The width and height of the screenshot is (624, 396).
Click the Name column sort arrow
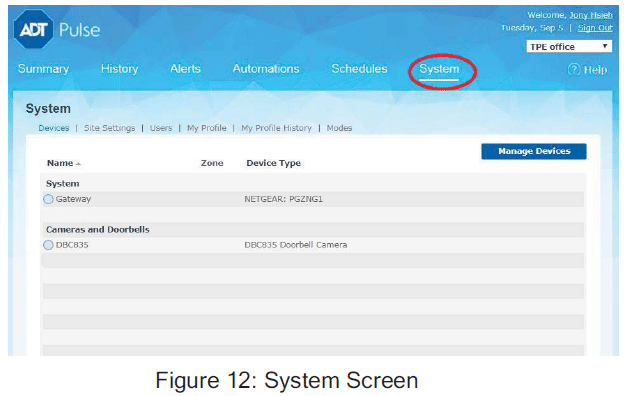click(78, 164)
